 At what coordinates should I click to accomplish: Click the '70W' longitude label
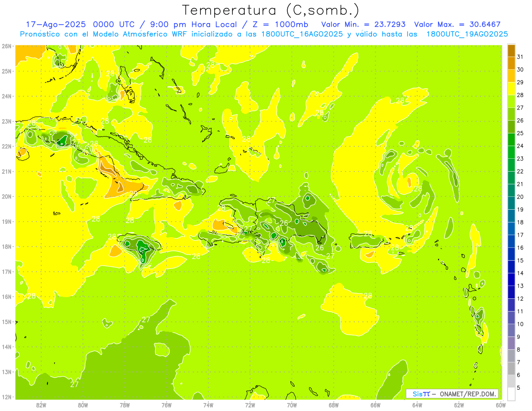click(x=292, y=405)
